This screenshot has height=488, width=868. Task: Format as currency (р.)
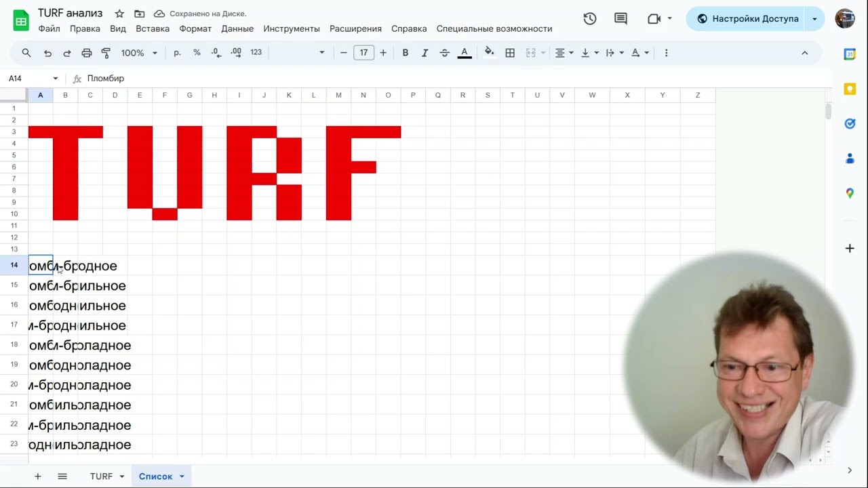pos(178,52)
